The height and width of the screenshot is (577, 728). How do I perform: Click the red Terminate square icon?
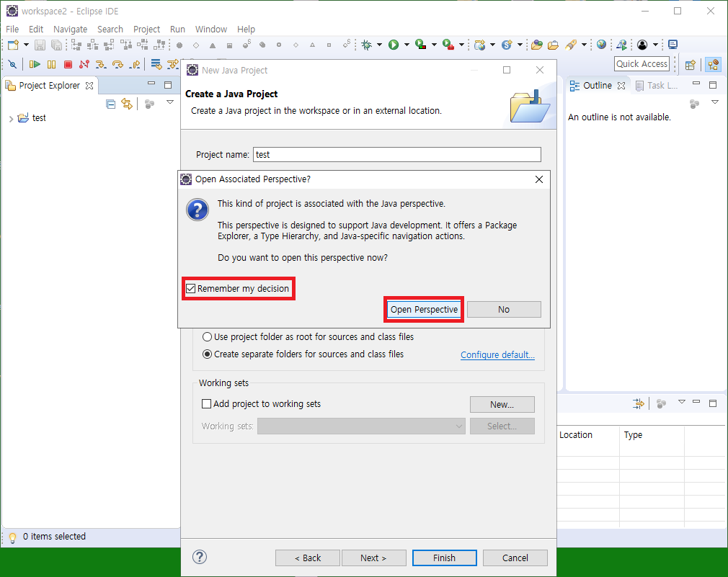[x=68, y=64]
